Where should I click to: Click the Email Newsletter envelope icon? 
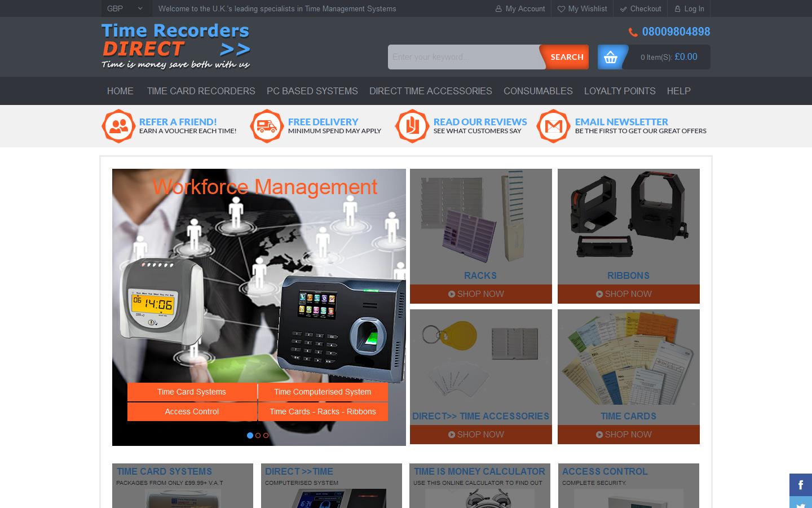coord(553,126)
